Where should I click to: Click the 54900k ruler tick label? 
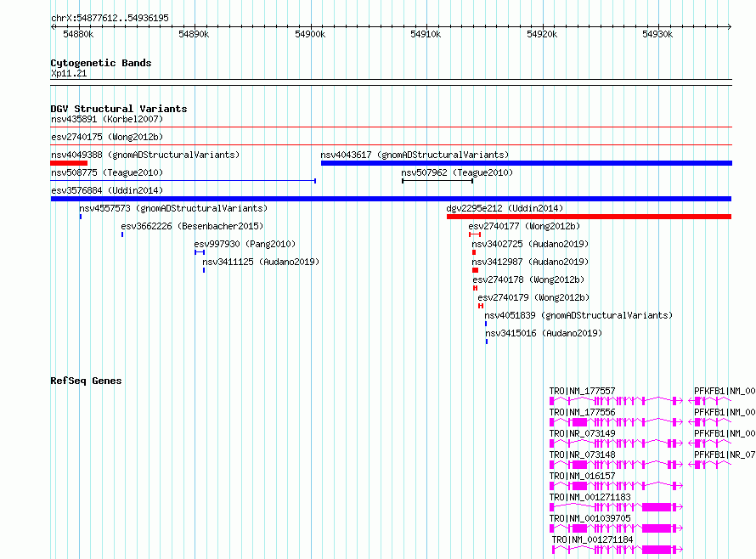pos(310,34)
